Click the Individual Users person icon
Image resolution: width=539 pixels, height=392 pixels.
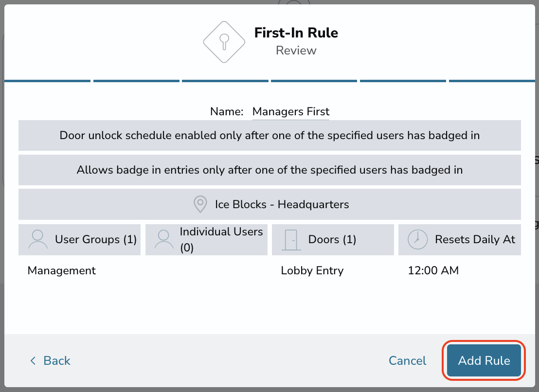tap(164, 239)
